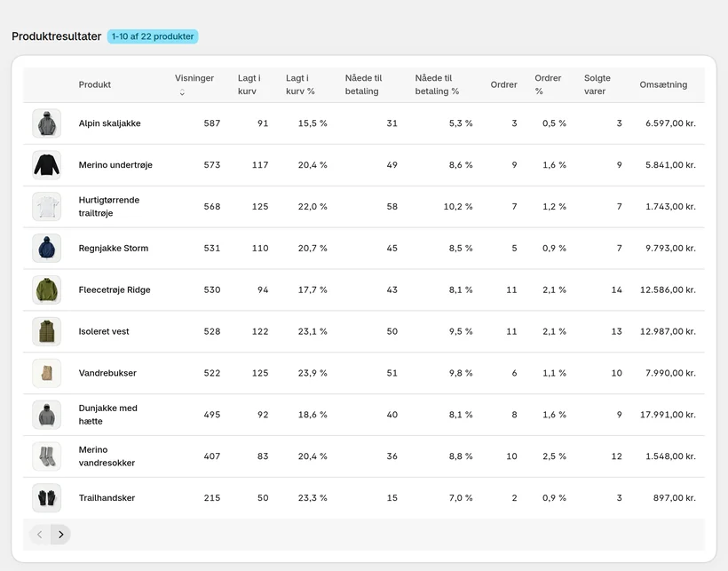The height and width of the screenshot is (571, 728).
Task: Click the '1-10 af 22 produkter' badge
Action: pos(153,36)
